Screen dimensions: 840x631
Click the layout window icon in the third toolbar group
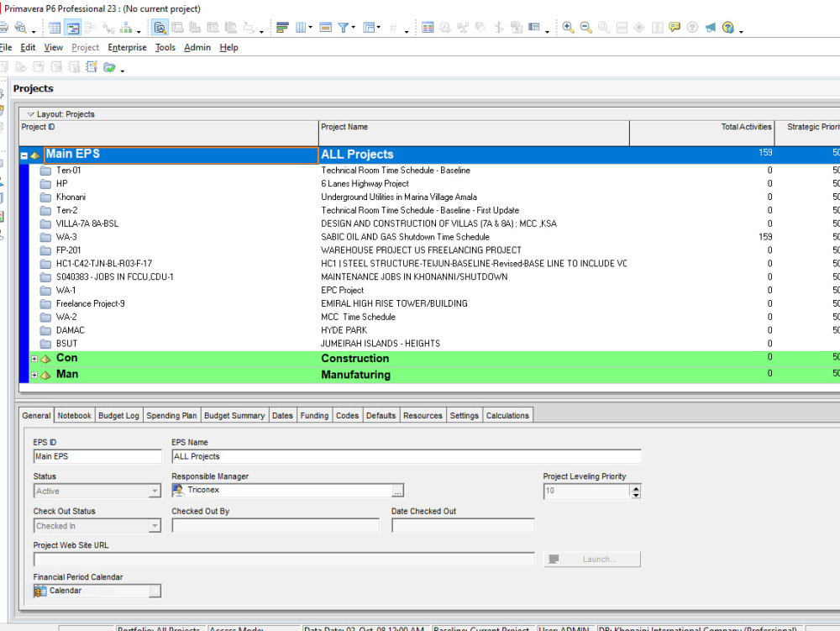click(534, 28)
